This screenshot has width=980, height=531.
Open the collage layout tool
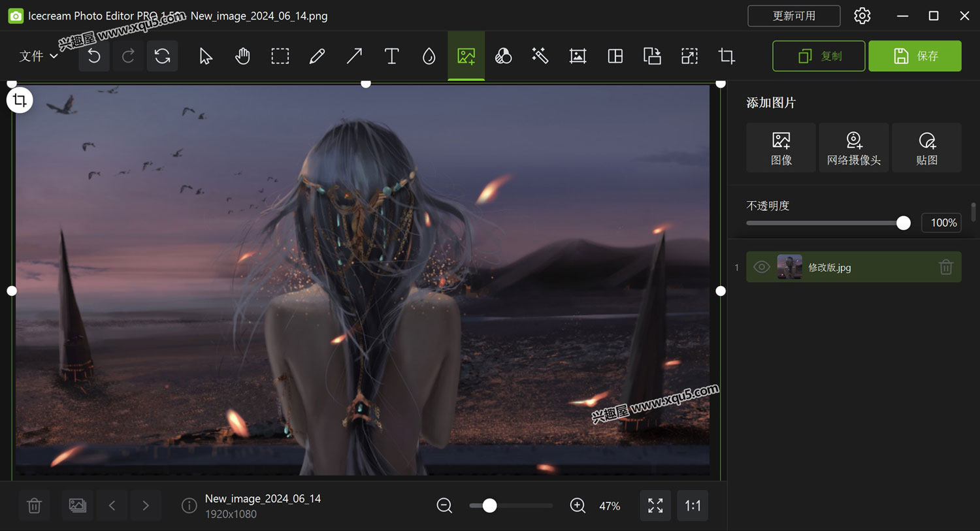[615, 56]
